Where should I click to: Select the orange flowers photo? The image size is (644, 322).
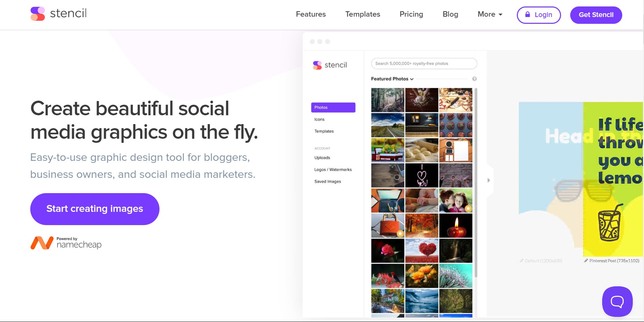[422, 276]
